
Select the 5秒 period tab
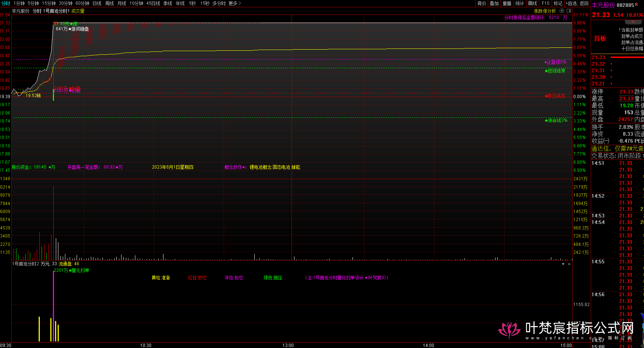(192, 3)
